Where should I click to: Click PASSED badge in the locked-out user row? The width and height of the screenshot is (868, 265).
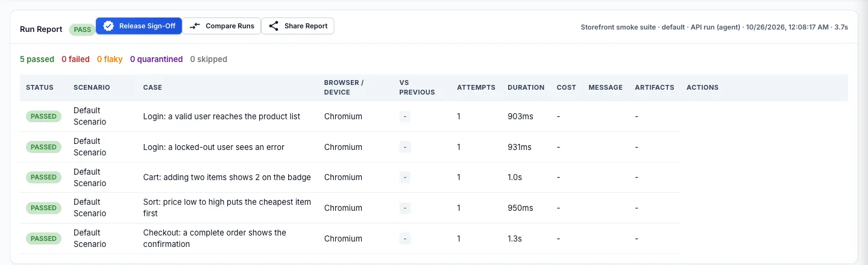click(43, 147)
